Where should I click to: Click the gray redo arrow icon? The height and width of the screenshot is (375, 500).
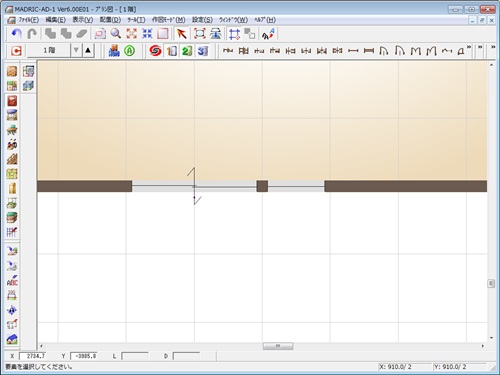click(32, 34)
